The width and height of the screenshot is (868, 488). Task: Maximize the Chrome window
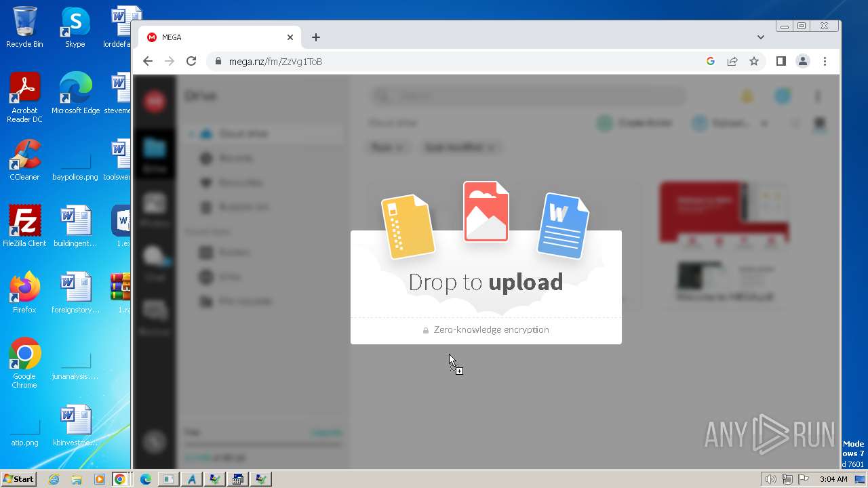[802, 26]
